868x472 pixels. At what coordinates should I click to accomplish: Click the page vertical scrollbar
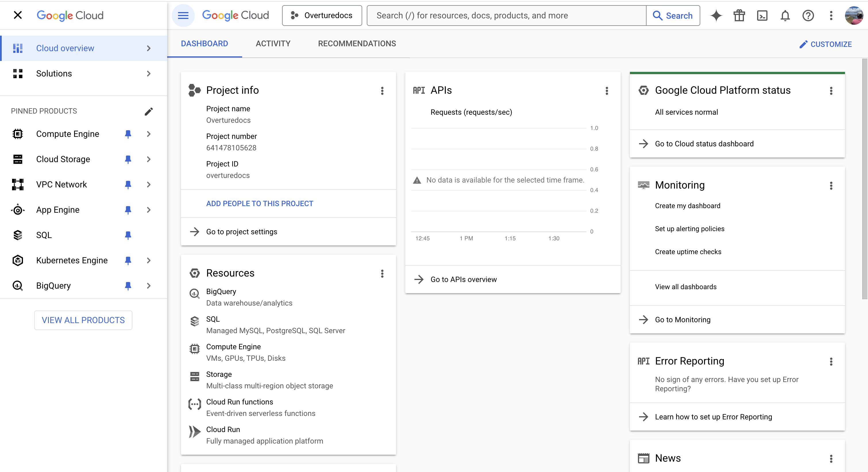pyautogui.click(x=864, y=179)
